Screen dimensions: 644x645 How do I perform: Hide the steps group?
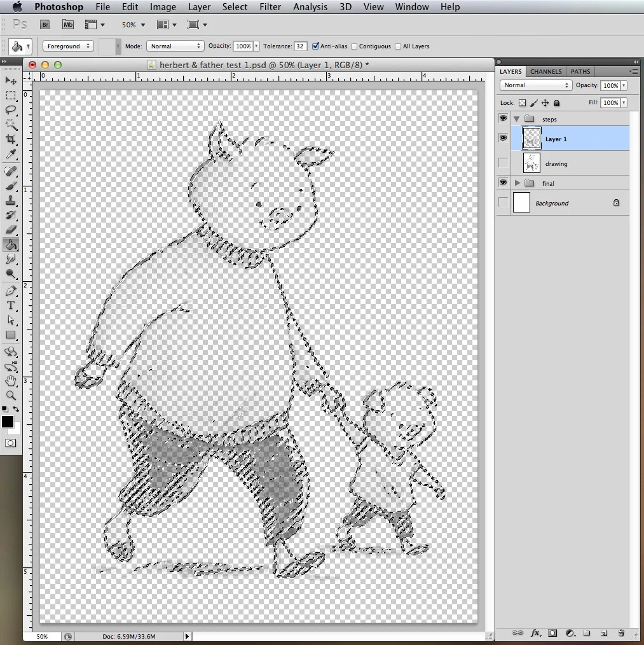pos(503,118)
